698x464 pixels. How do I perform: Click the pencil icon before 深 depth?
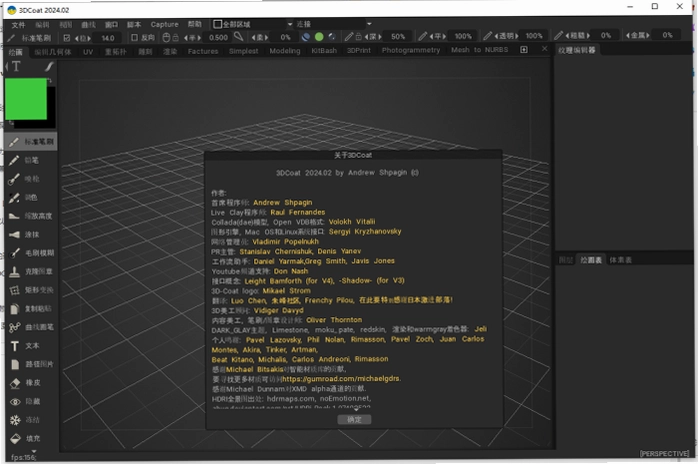coord(349,36)
